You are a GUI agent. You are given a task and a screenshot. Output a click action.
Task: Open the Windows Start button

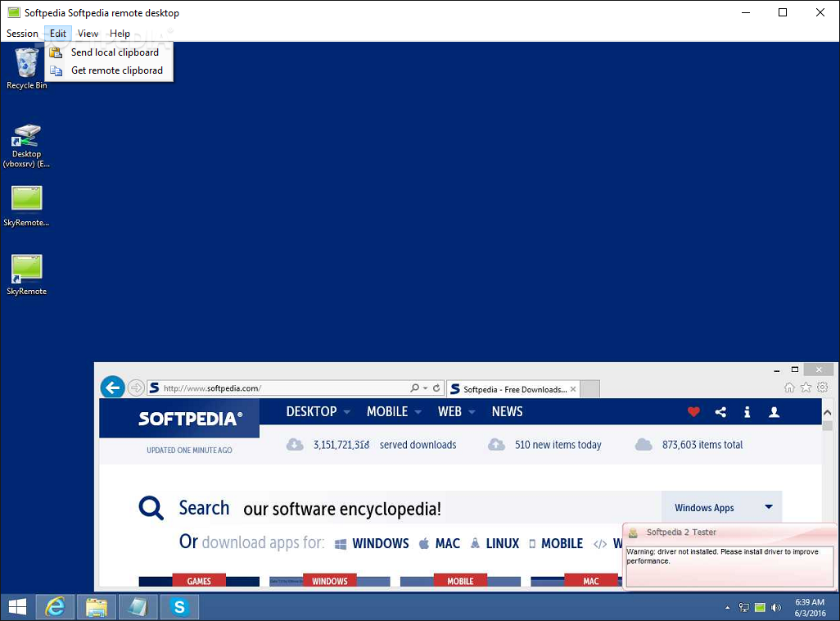click(x=17, y=607)
